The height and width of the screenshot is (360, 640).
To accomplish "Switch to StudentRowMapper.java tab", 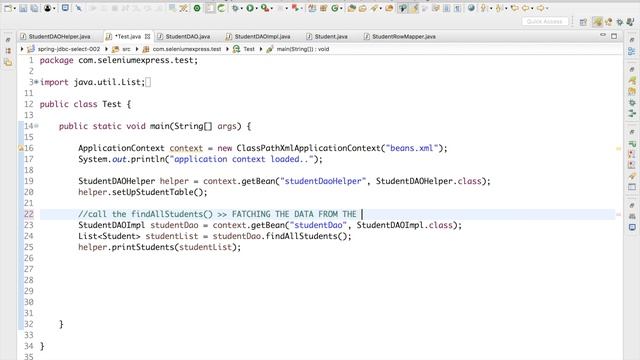I will [403, 36].
